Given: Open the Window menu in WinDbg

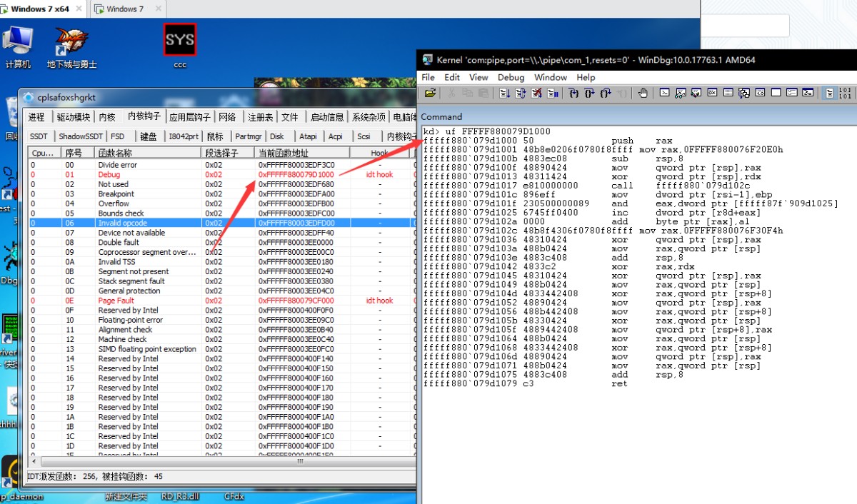Looking at the screenshot, I should [x=551, y=77].
